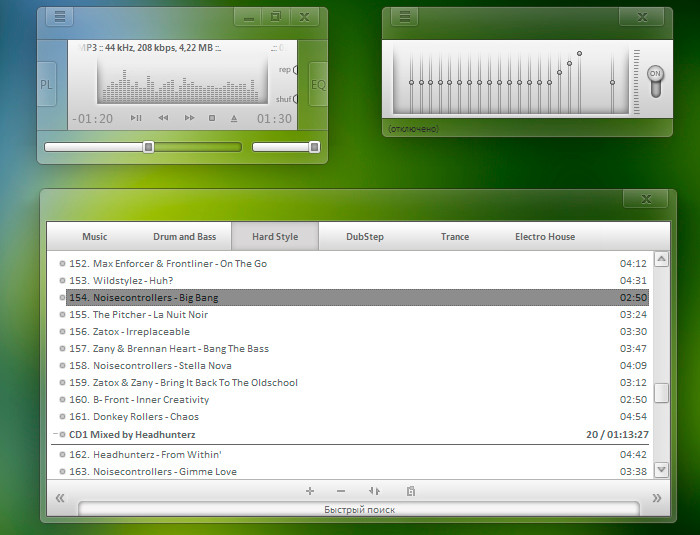
Task: Collapse the CD1 Mixed by Headhunterz group
Action: [x=55, y=434]
